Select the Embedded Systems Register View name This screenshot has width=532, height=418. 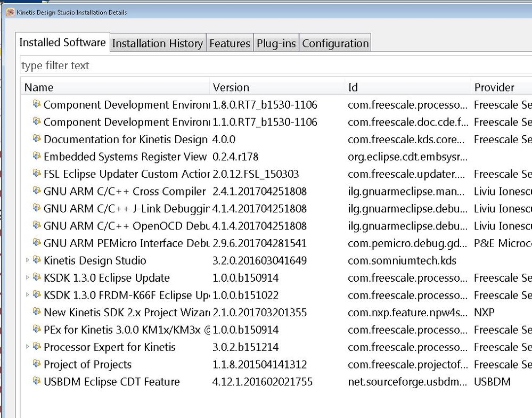pos(125,157)
